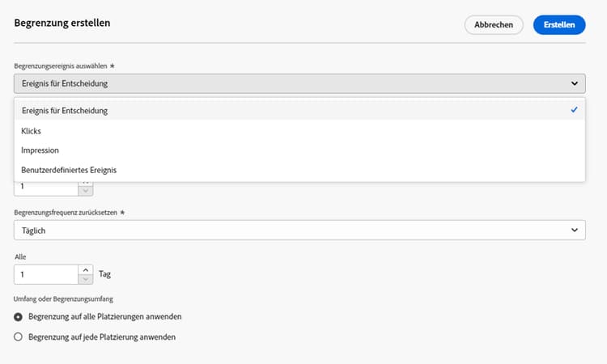
Task: Decrease the partially hidden count stepper
Action: [x=86, y=191]
